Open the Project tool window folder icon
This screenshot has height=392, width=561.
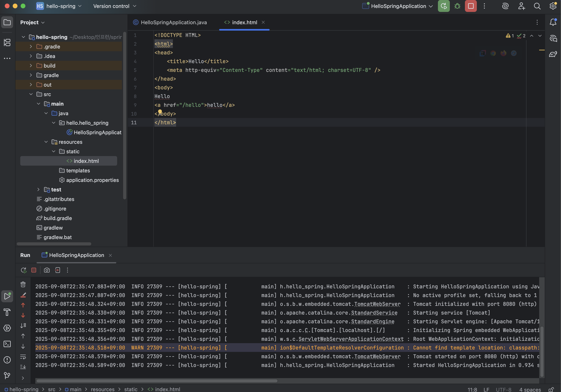point(7,22)
